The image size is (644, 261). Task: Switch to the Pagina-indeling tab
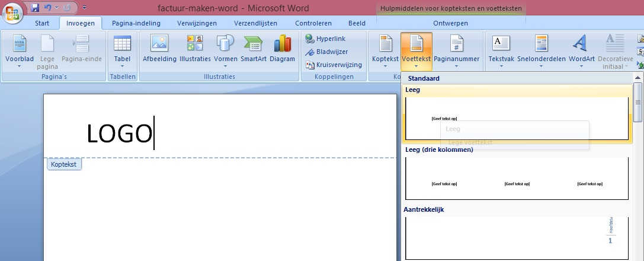[x=136, y=23]
